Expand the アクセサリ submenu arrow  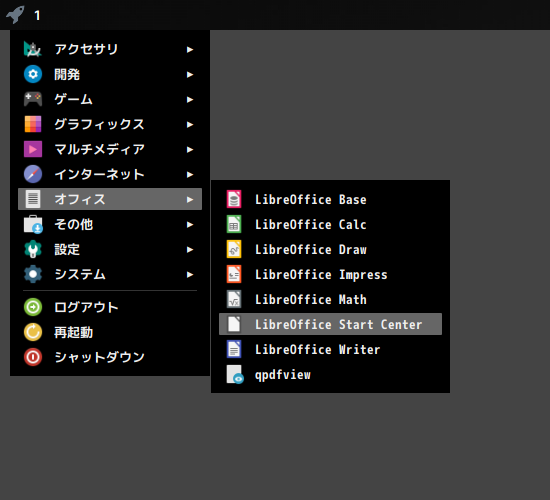coord(190,49)
